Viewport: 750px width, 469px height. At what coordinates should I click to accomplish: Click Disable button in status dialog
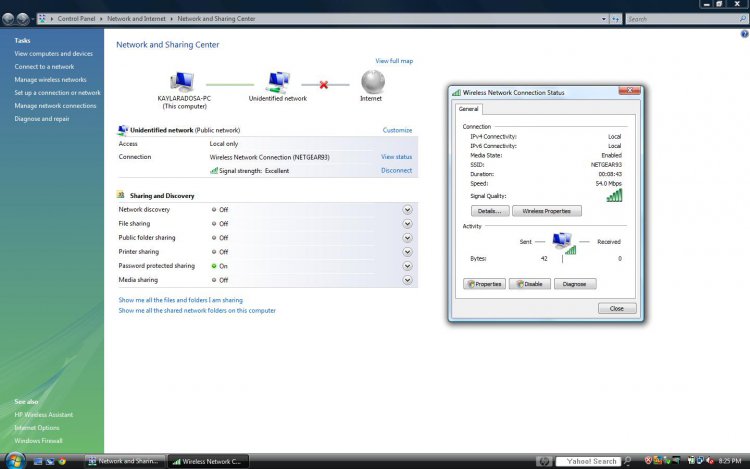(529, 284)
